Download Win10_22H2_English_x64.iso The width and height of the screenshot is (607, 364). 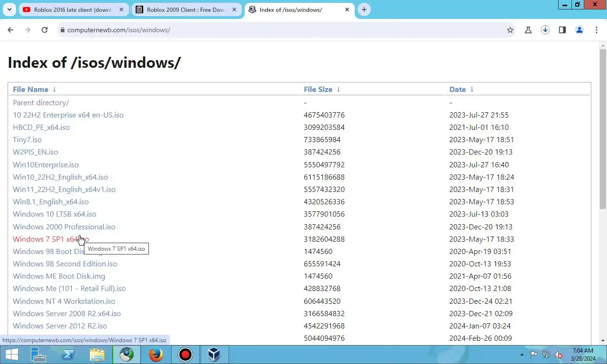60,177
